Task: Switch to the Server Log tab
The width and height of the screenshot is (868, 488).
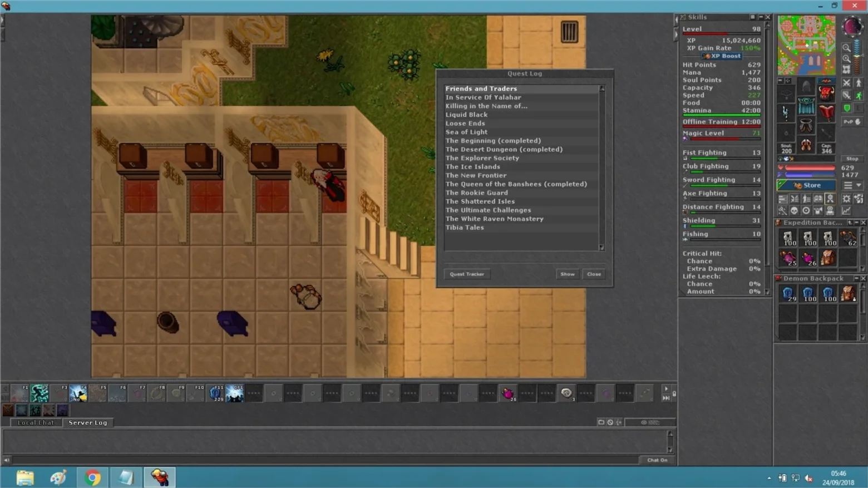Action: point(87,422)
